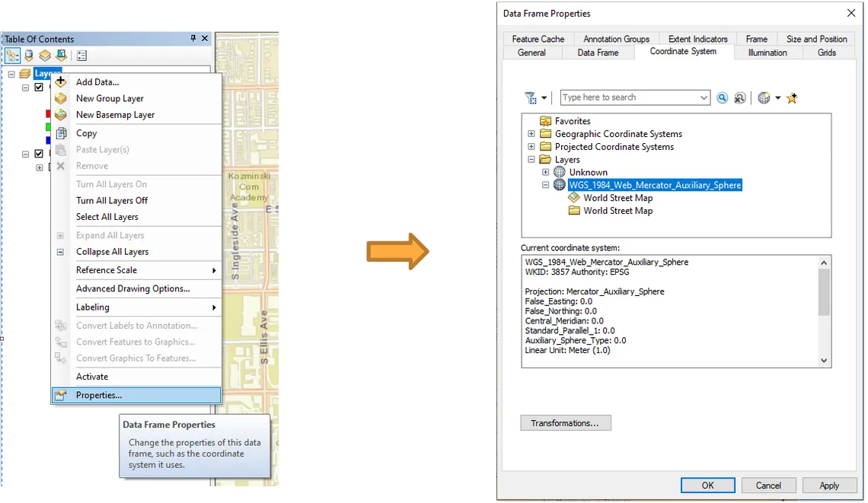Click the coordinate system search magnifier icon
868x503 pixels.
coord(722,98)
